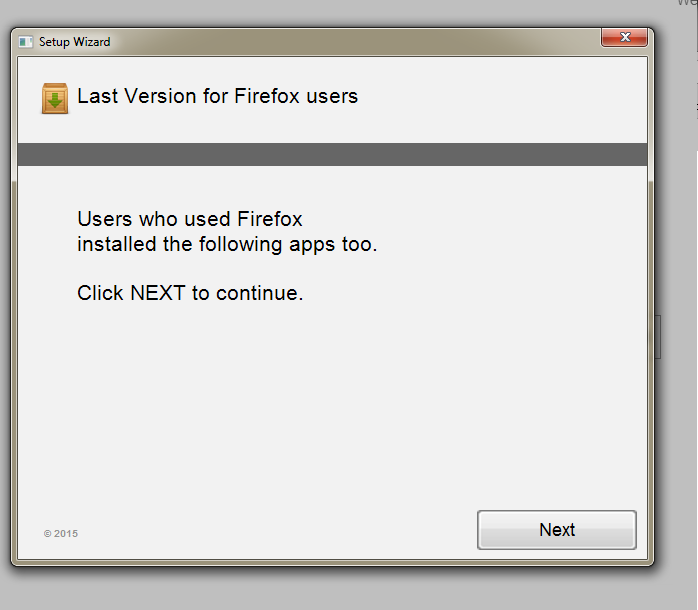Click the "Setup Wizard" title text
Viewport: 698px width, 610px height.
tap(74, 42)
